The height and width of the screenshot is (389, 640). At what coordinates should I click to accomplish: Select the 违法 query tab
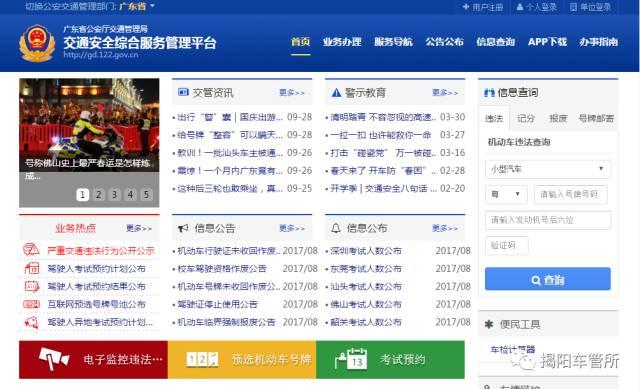tap(494, 118)
